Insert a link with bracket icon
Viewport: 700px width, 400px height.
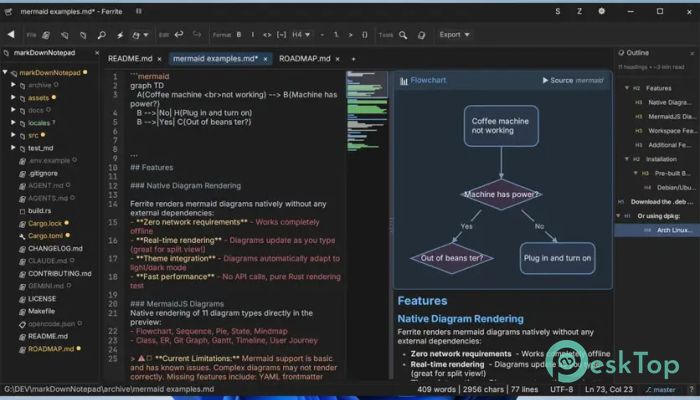pos(281,34)
